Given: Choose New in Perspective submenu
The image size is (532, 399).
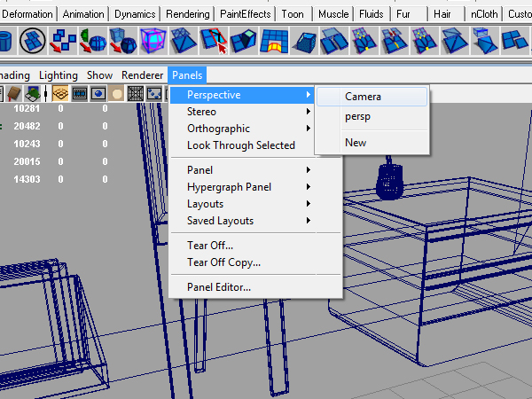Looking at the screenshot, I should tap(372, 143).
